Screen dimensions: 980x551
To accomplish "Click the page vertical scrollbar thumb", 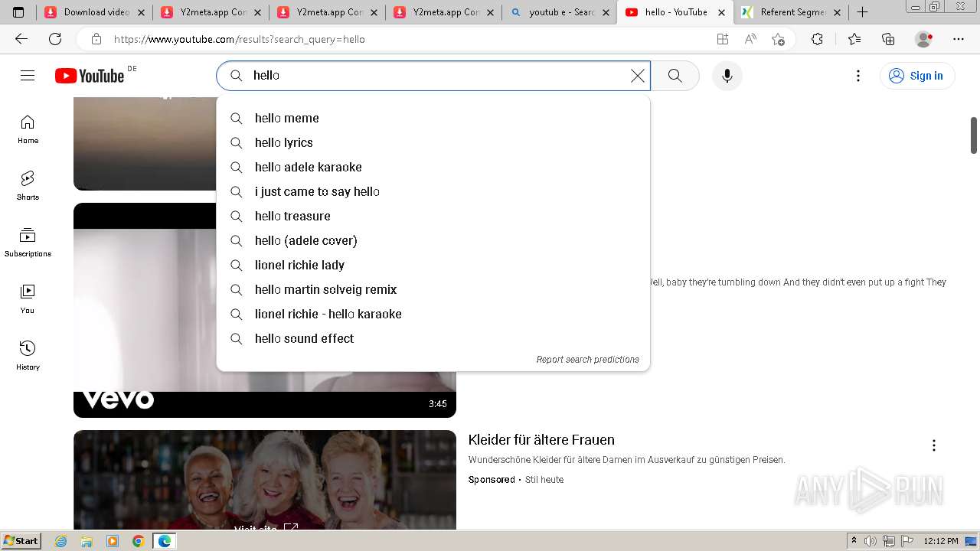I will (974, 135).
